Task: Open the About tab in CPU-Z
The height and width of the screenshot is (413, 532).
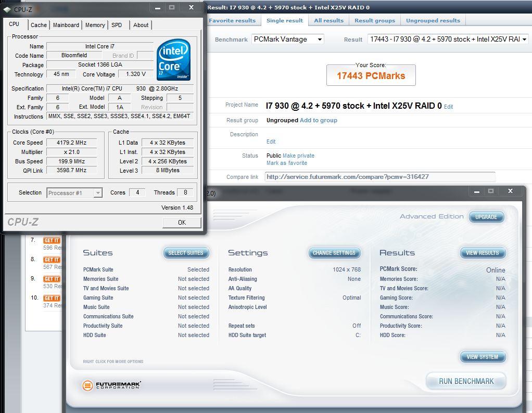Action: [x=141, y=25]
